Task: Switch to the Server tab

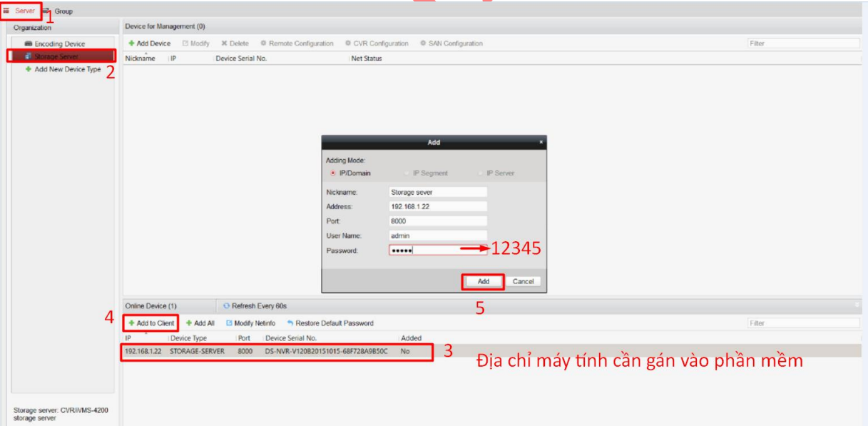Action: point(20,11)
